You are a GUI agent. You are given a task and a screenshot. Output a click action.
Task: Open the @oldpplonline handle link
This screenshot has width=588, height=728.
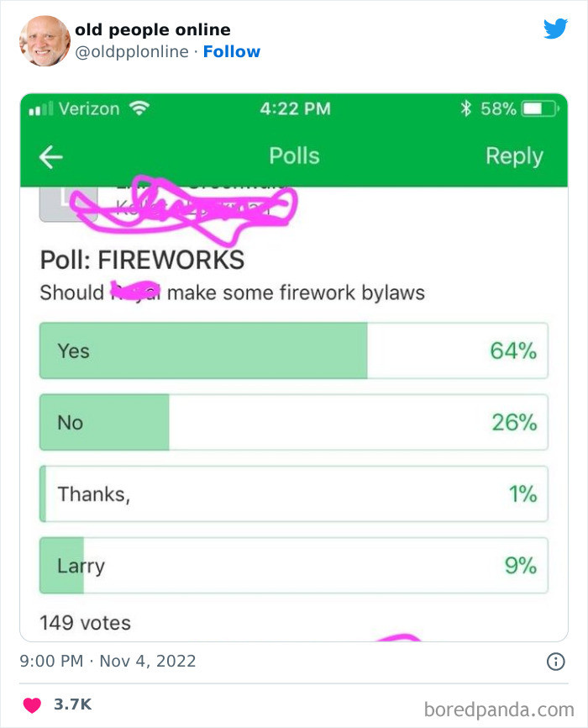(x=132, y=51)
